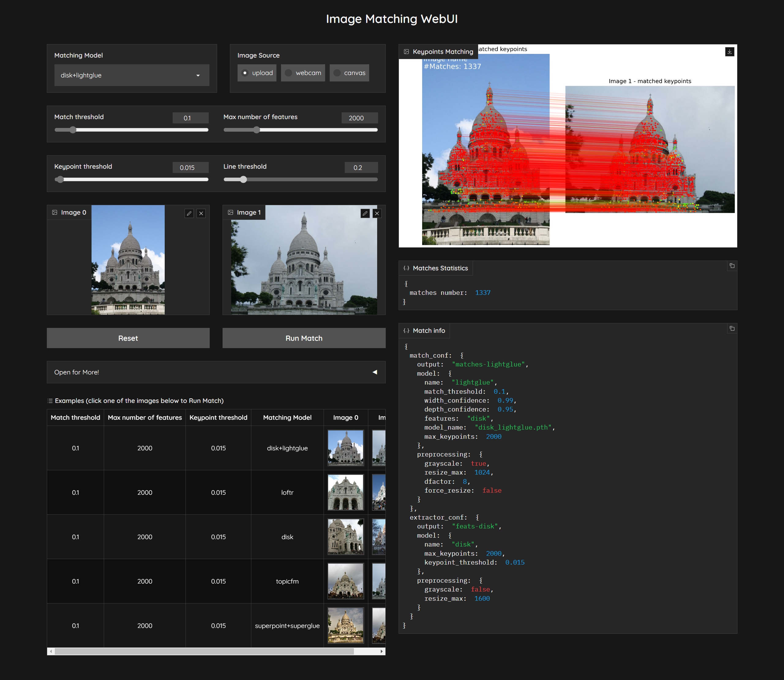The image size is (784, 680).
Task: Download the Keypoints Matching result image
Action: pos(729,52)
